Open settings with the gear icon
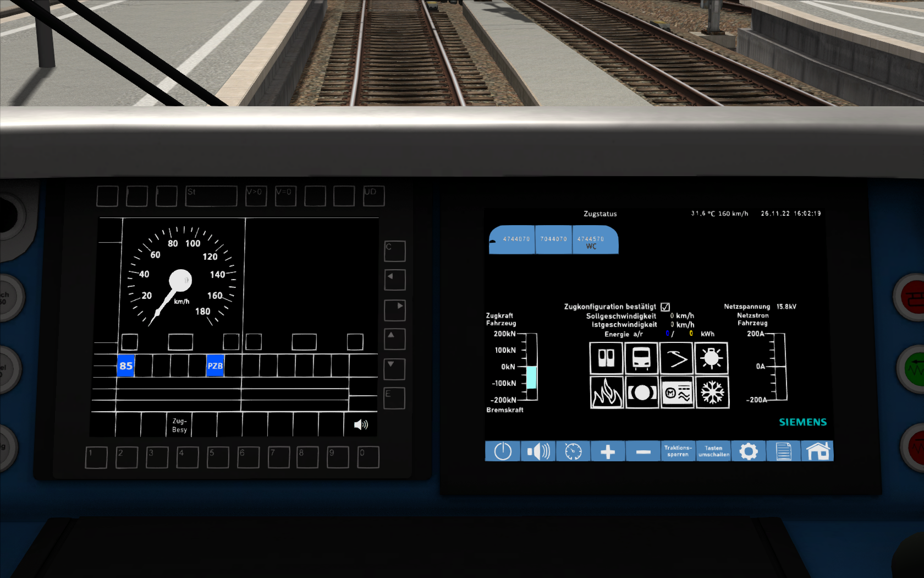Screen dimensions: 924x578 748,451
